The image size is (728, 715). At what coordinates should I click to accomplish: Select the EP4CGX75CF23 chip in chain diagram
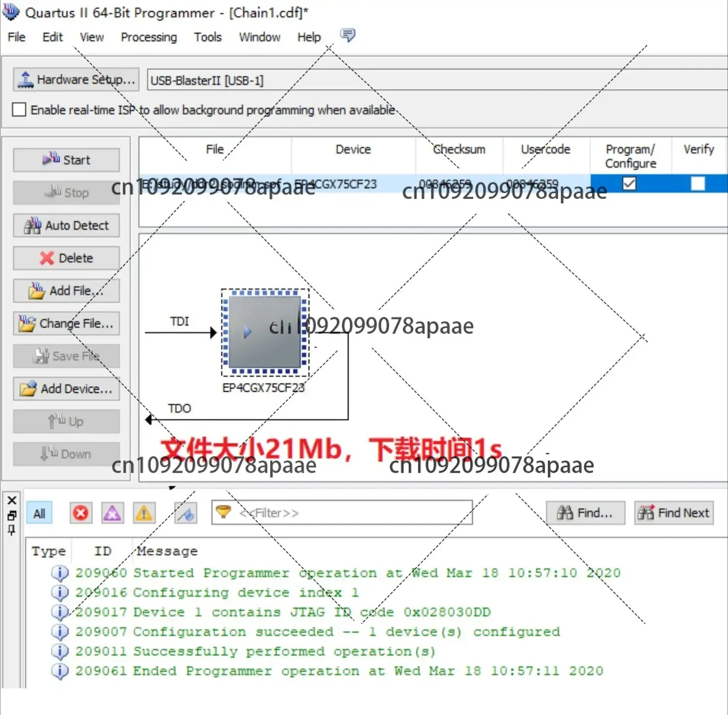click(x=265, y=333)
